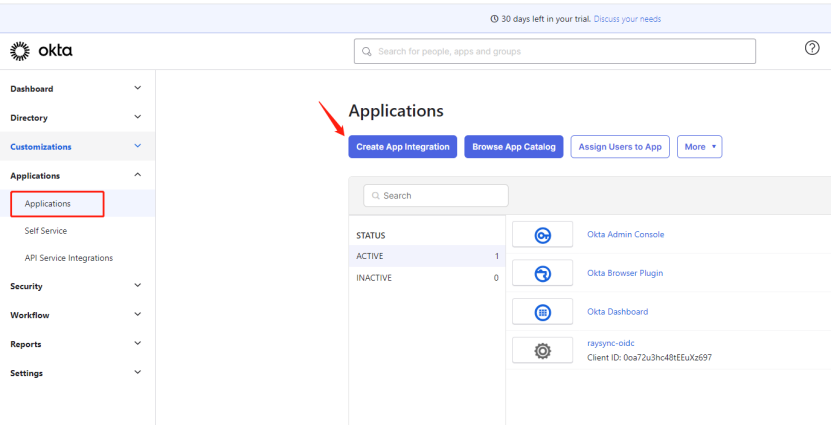Click magnifier icon in applications search box

(x=375, y=196)
